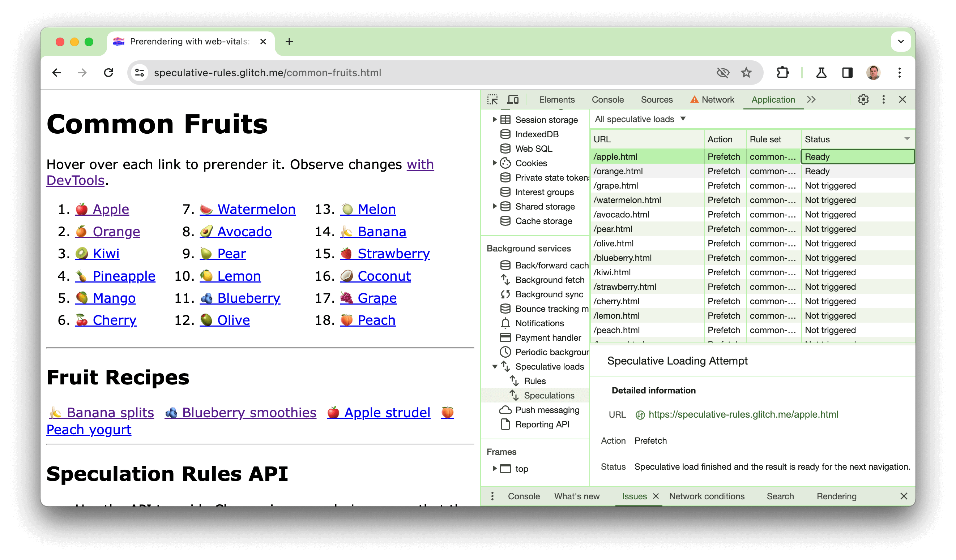Click the Elements panel tab icon

(x=556, y=99)
